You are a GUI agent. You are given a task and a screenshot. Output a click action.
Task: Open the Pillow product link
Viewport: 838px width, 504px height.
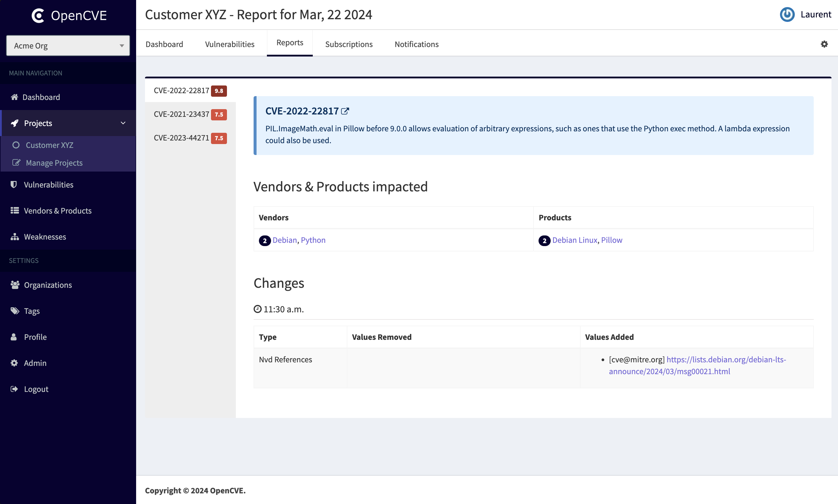click(x=612, y=240)
